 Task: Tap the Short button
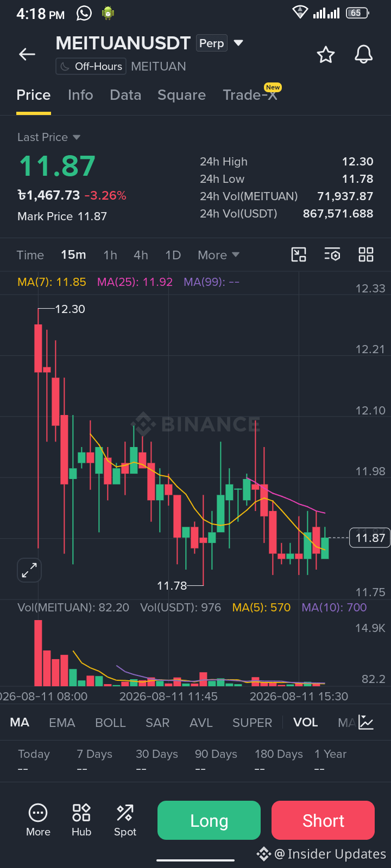[x=323, y=820]
